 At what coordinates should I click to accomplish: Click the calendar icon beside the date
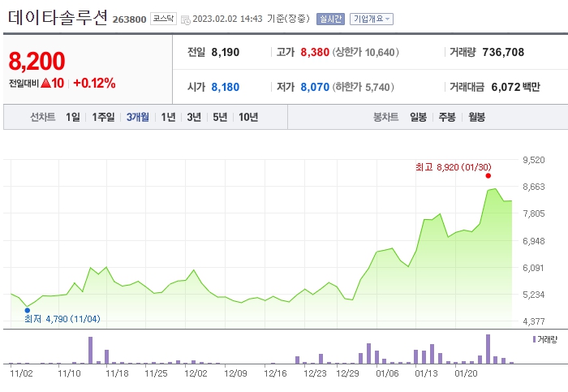[185, 20]
